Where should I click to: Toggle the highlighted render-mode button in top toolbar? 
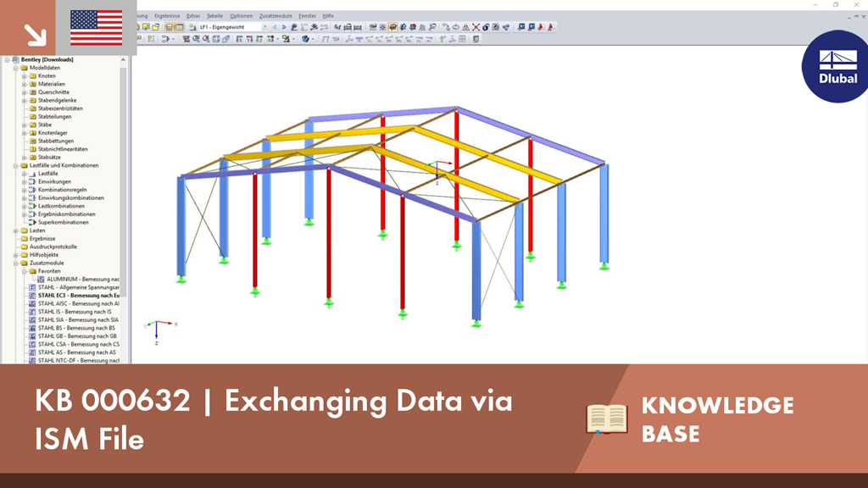(x=393, y=27)
